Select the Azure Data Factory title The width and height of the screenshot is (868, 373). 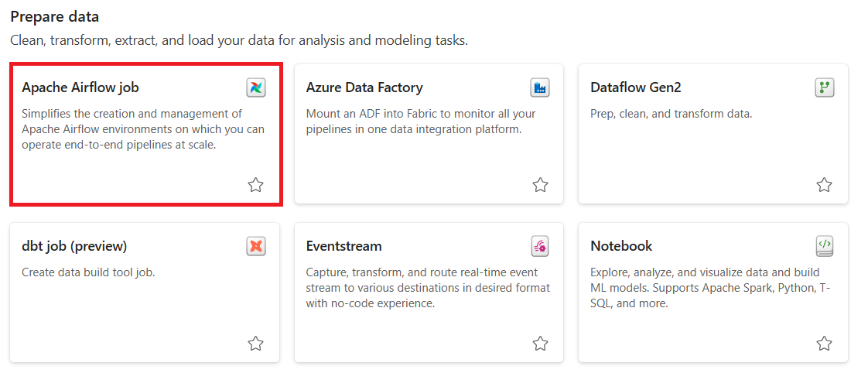[x=364, y=87]
